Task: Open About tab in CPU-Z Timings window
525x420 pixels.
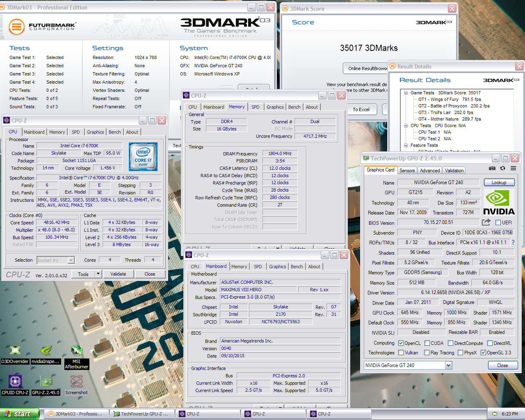Action: pos(312,107)
